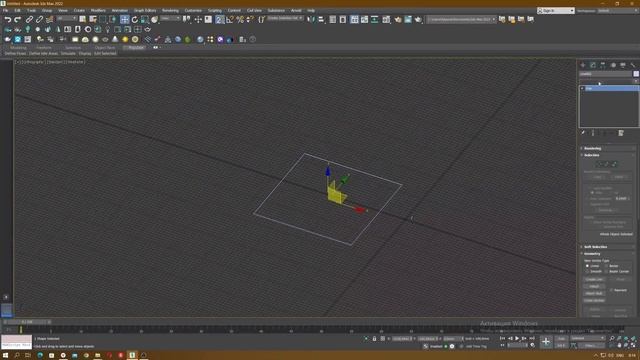Click the Attach Mult. button
This screenshot has width=640, height=360.
point(594,293)
